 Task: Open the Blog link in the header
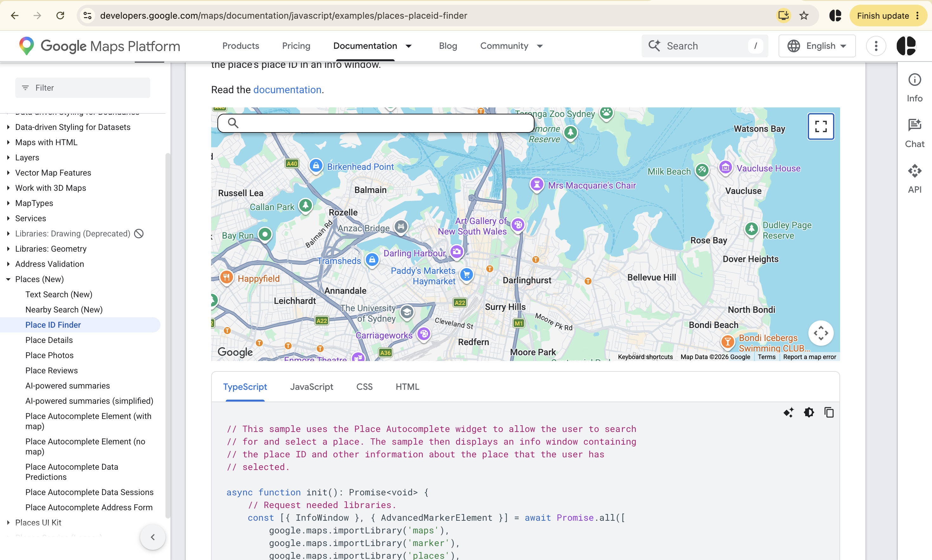pyautogui.click(x=448, y=46)
